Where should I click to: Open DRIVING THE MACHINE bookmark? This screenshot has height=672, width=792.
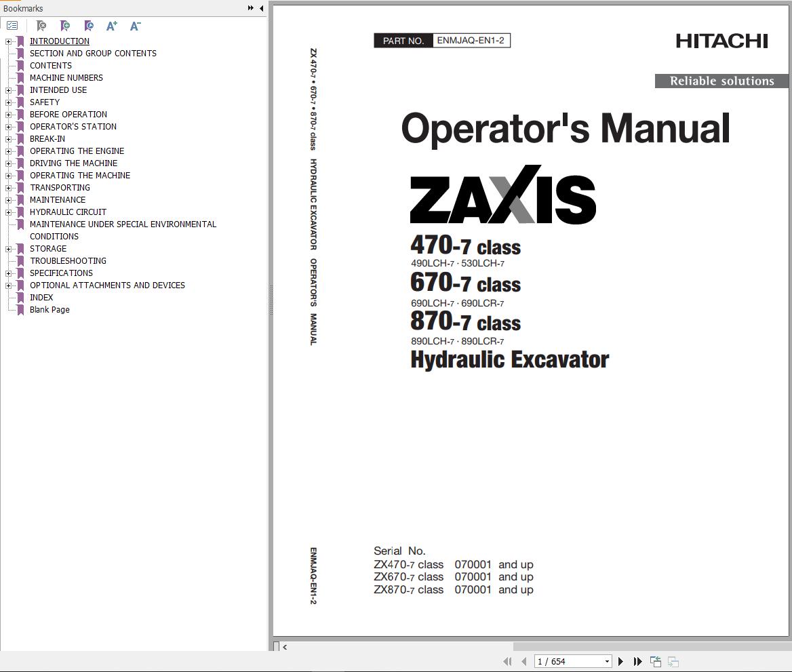[73, 163]
